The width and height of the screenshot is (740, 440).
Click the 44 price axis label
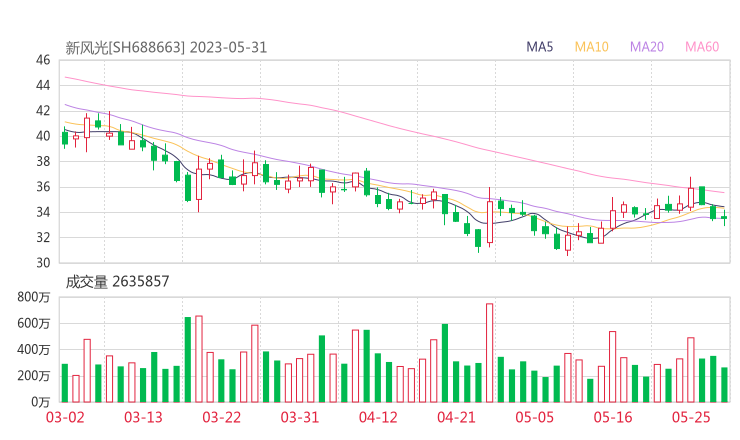click(x=43, y=85)
